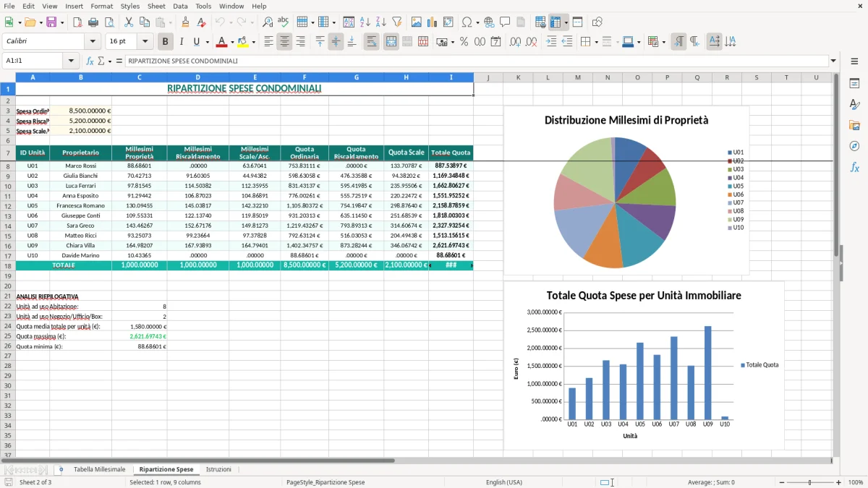The image size is (868, 488).
Task: Insert Image from toolbar
Action: (417, 22)
